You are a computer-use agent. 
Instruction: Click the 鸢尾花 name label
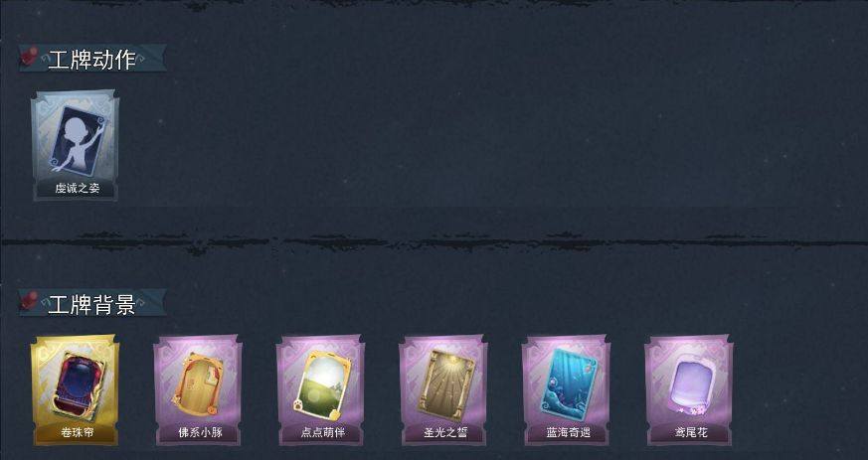point(691,433)
